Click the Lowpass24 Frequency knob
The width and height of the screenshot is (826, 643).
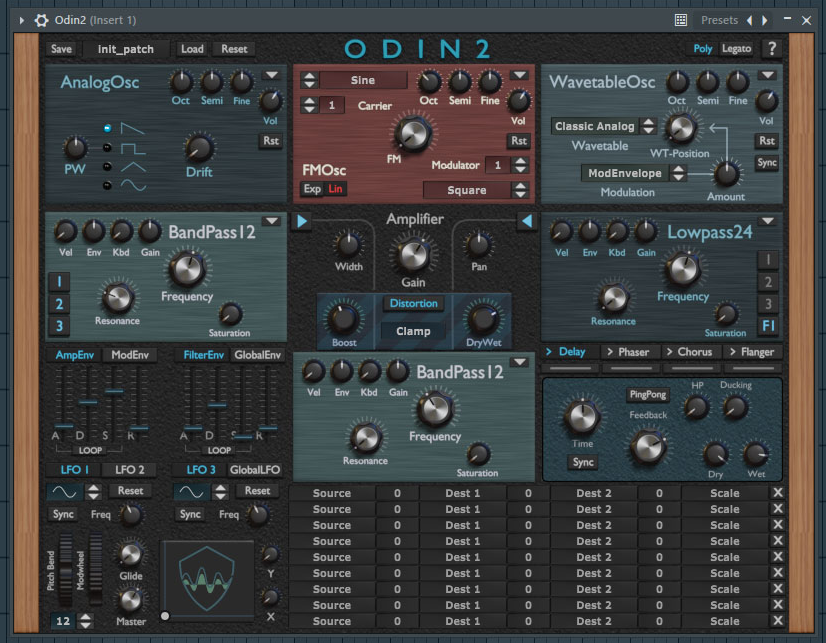click(683, 270)
